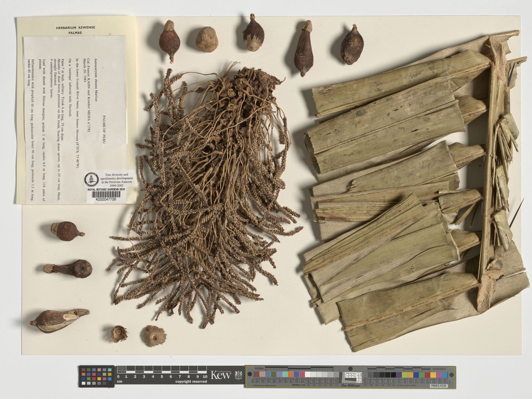
Task: Click the Royal Botanic Gardens Kew text
Action: coord(106,189)
